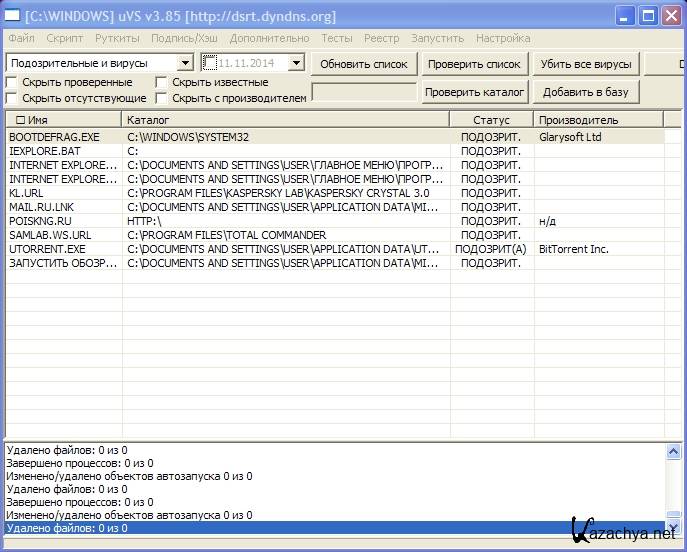Click the log panel scroll up arrow

(x=674, y=452)
